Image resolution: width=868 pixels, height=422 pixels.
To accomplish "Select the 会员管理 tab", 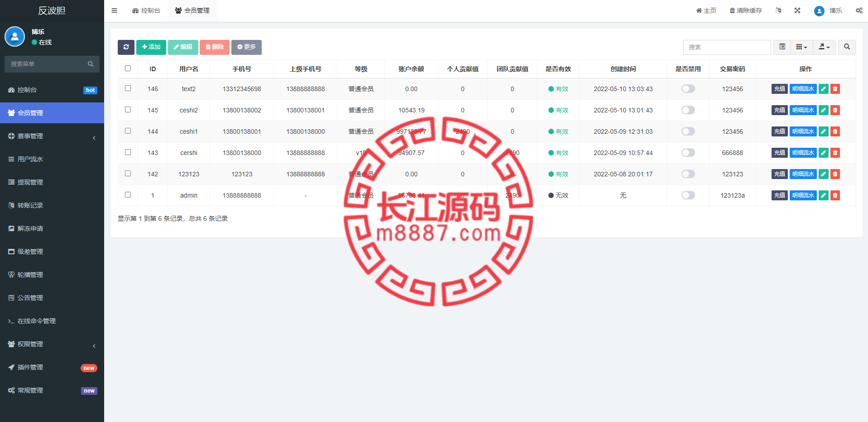I will 192,10.
